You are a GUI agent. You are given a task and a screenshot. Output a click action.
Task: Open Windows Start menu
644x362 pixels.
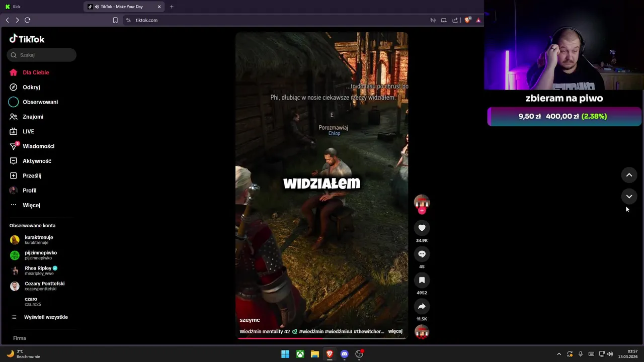[285, 354]
